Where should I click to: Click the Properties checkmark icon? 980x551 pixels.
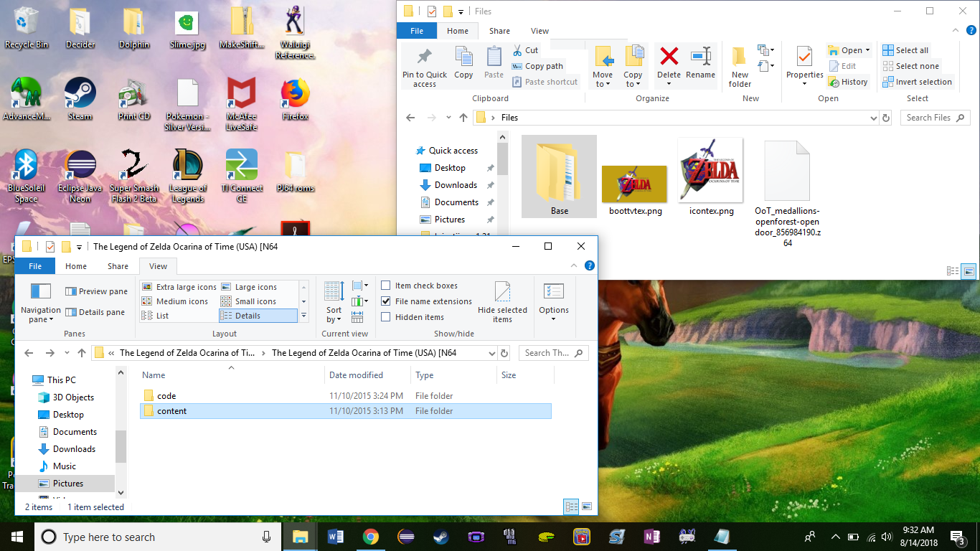804,56
